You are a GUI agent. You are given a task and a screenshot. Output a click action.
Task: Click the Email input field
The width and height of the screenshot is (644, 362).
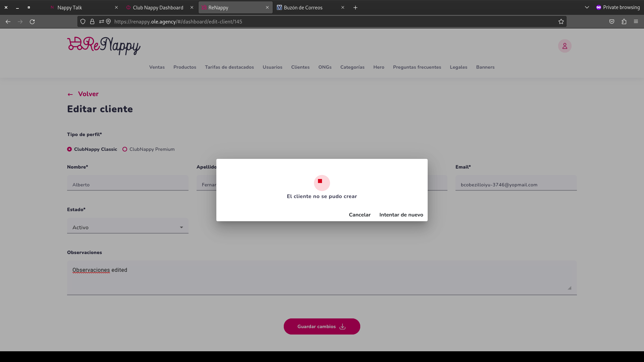pyautogui.click(x=516, y=185)
